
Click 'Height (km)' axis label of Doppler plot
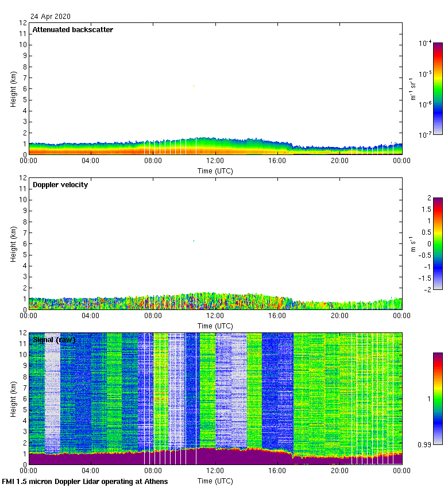[13, 243]
